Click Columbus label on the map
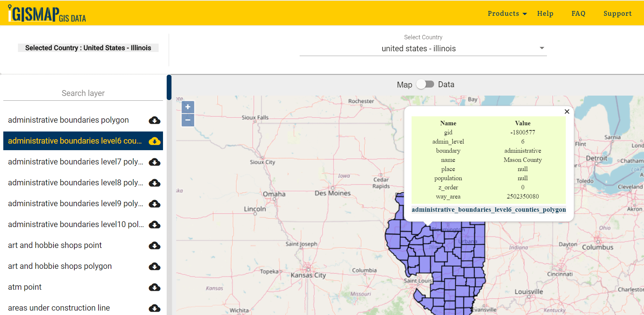The width and height of the screenshot is (644, 315). (597, 247)
